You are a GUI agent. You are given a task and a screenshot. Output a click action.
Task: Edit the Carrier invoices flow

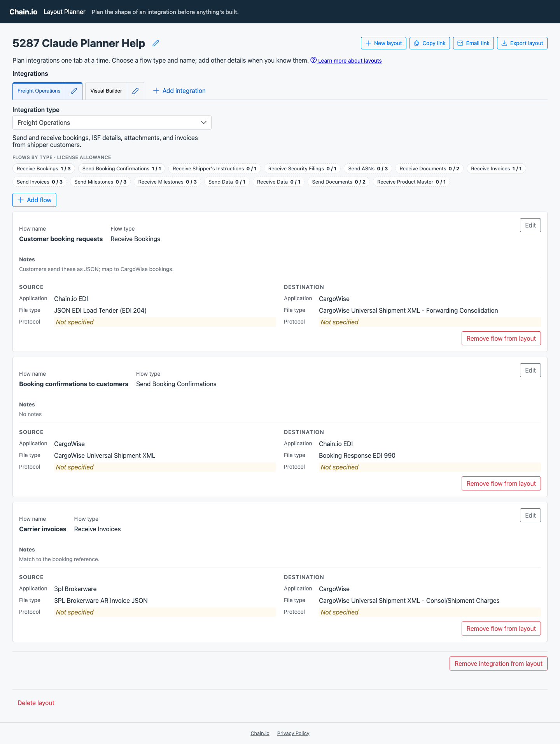(530, 515)
